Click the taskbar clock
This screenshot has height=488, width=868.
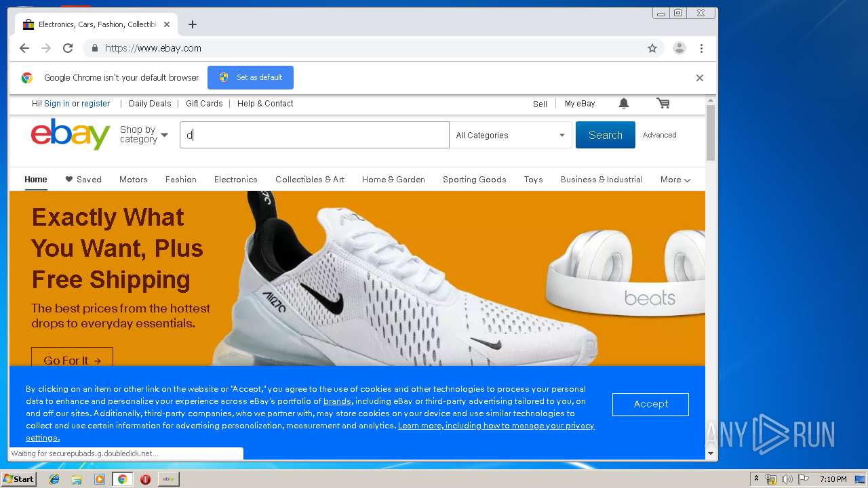pos(833,479)
